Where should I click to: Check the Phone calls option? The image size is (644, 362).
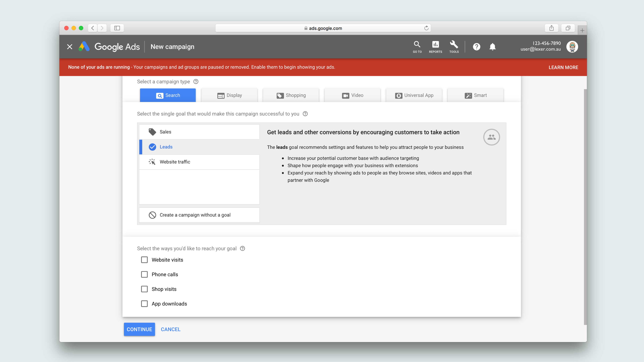point(144,274)
